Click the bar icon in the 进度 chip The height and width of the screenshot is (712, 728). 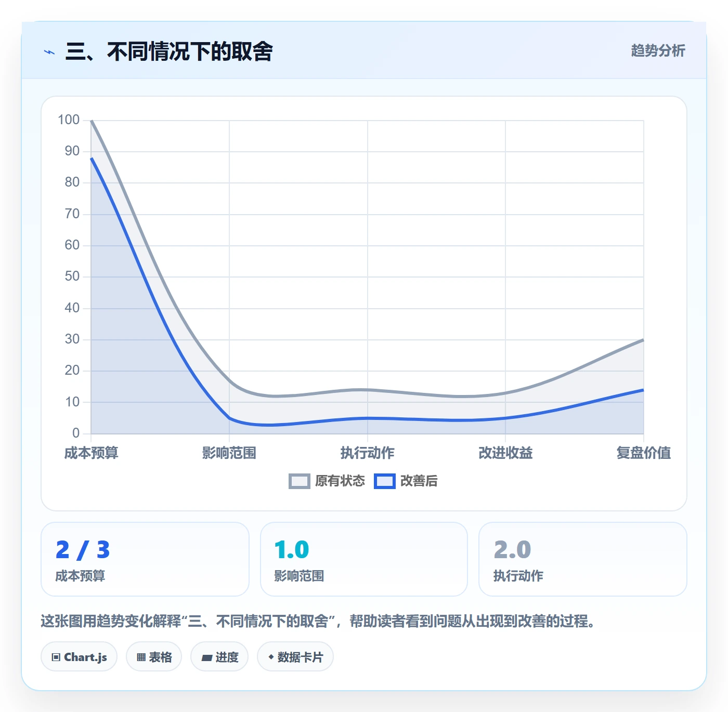[x=207, y=658]
